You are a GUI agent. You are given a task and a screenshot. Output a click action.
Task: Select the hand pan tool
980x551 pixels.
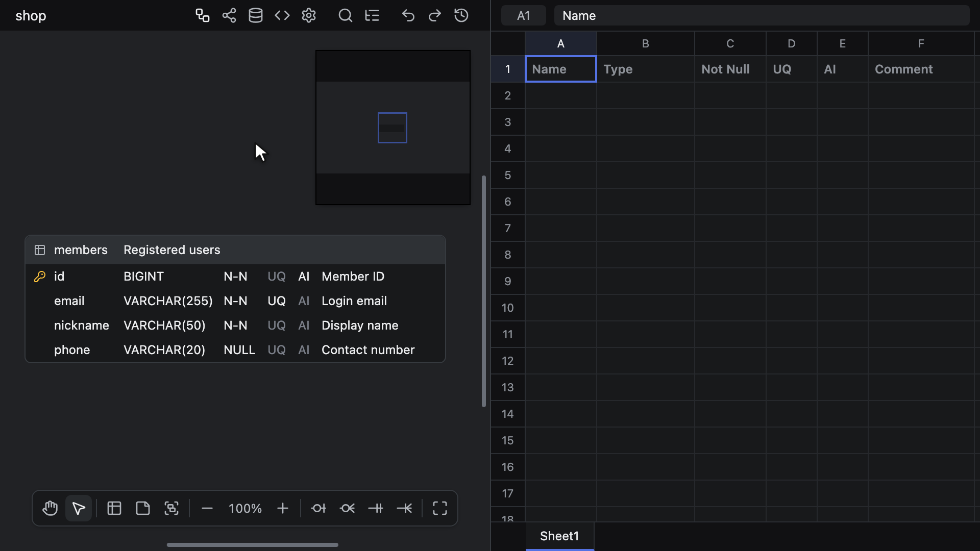coord(50,508)
